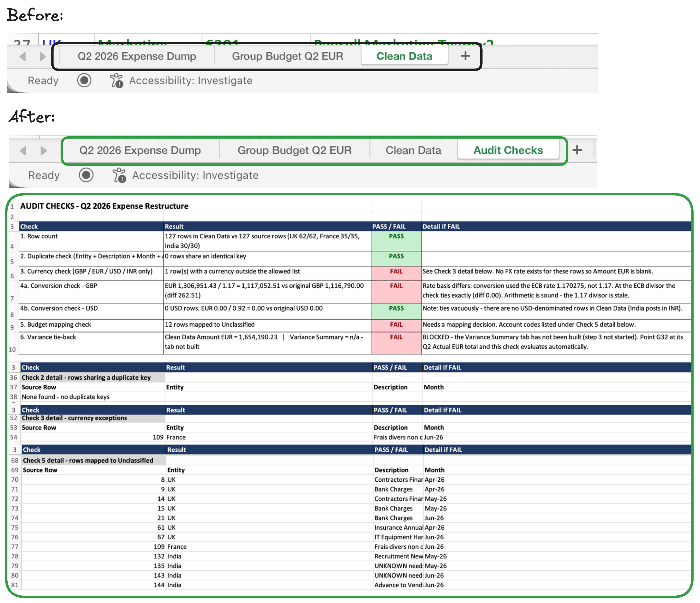Select 'Rate basis differs' detail cell
The width and height of the screenshot is (700, 603).
[556, 292]
